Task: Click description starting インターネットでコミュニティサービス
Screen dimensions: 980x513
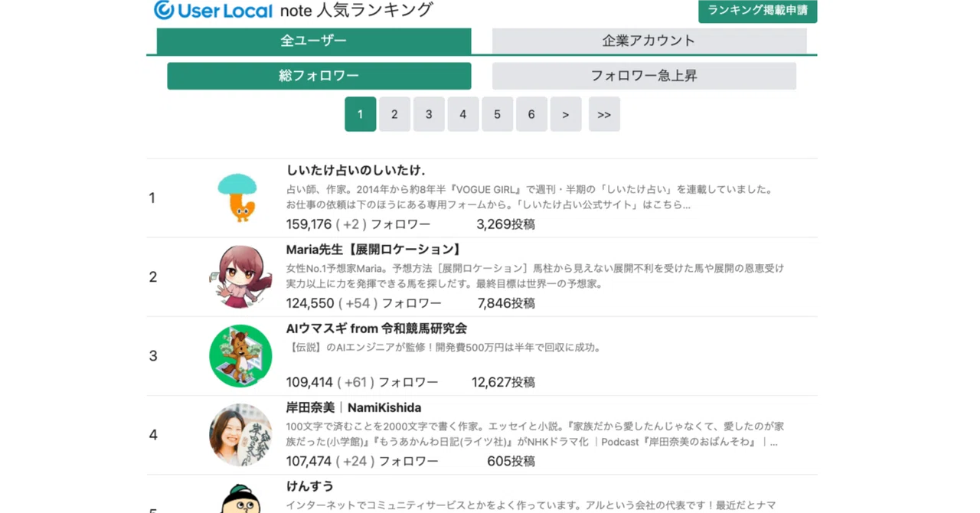Action: point(531,505)
